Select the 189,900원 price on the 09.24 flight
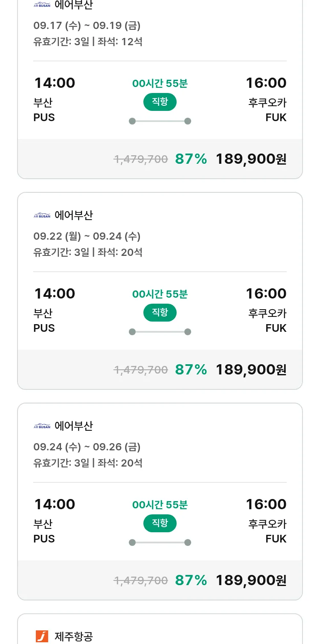 (x=251, y=580)
